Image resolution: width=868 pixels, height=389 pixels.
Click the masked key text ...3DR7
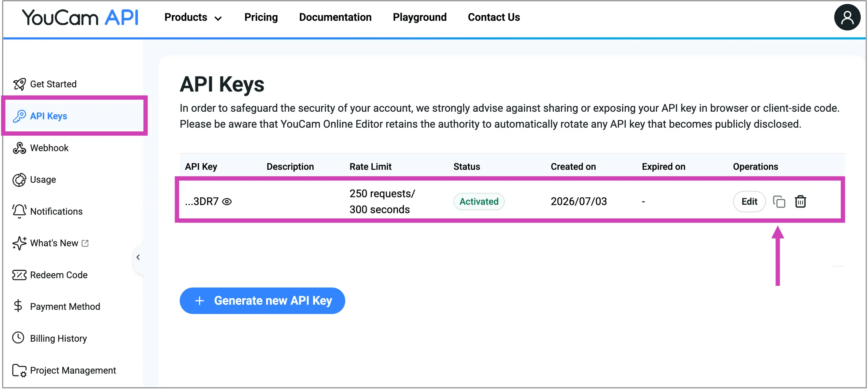coord(202,202)
